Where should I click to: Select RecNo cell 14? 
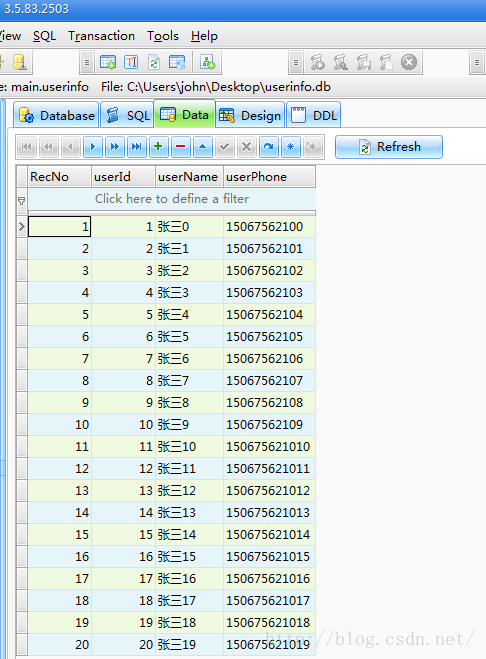60,513
